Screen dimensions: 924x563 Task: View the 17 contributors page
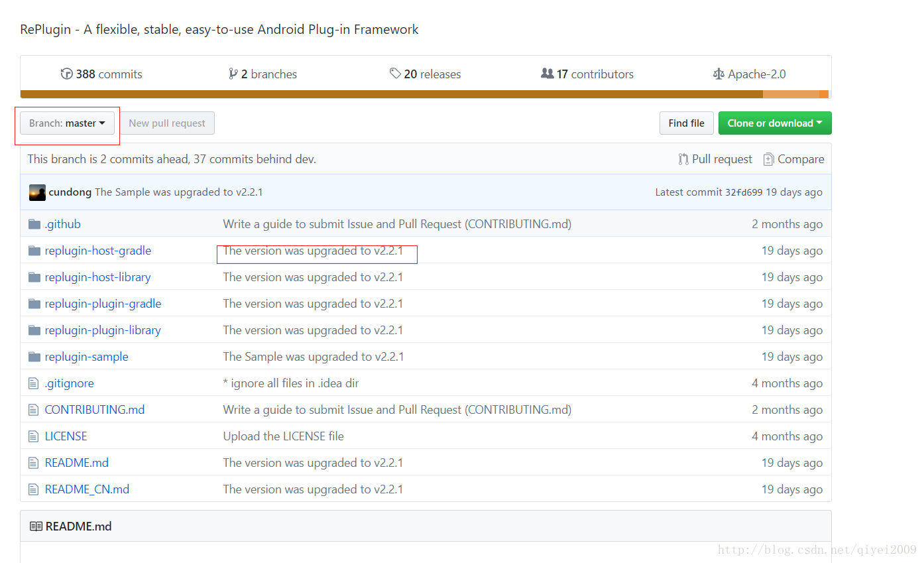(x=587, y=74)
